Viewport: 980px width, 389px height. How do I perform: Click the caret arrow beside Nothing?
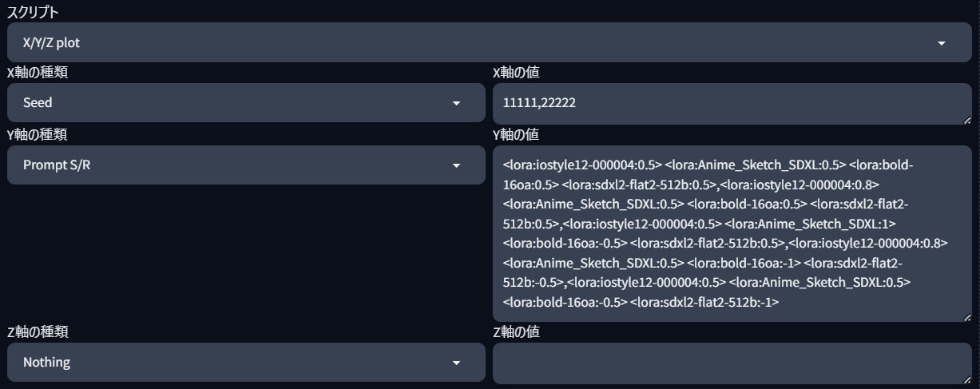(x=456, y=363)
